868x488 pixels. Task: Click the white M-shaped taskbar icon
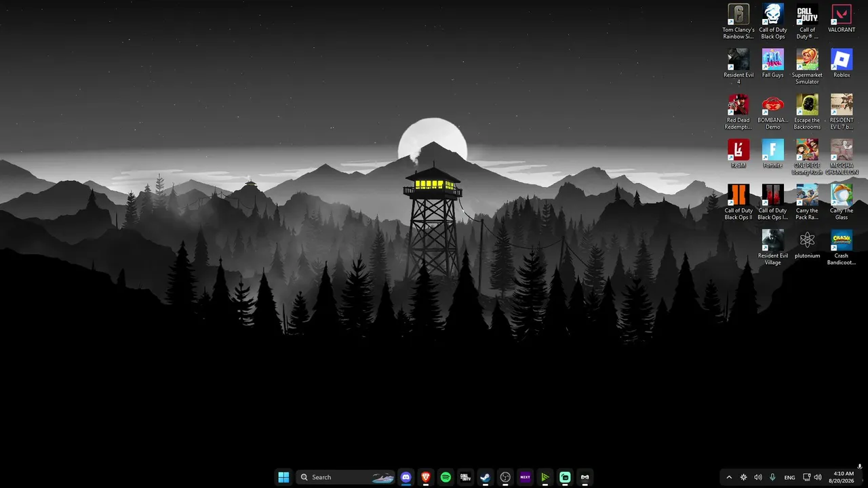point(585,477)
